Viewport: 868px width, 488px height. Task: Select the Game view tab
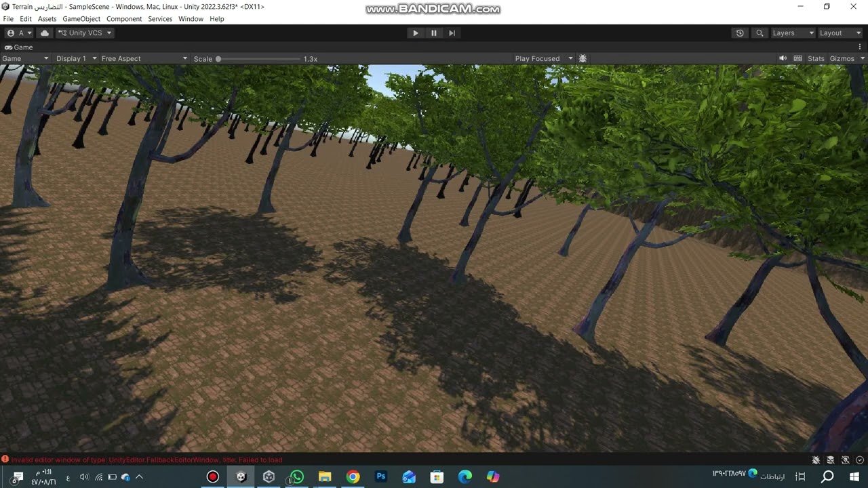(19, 47)
